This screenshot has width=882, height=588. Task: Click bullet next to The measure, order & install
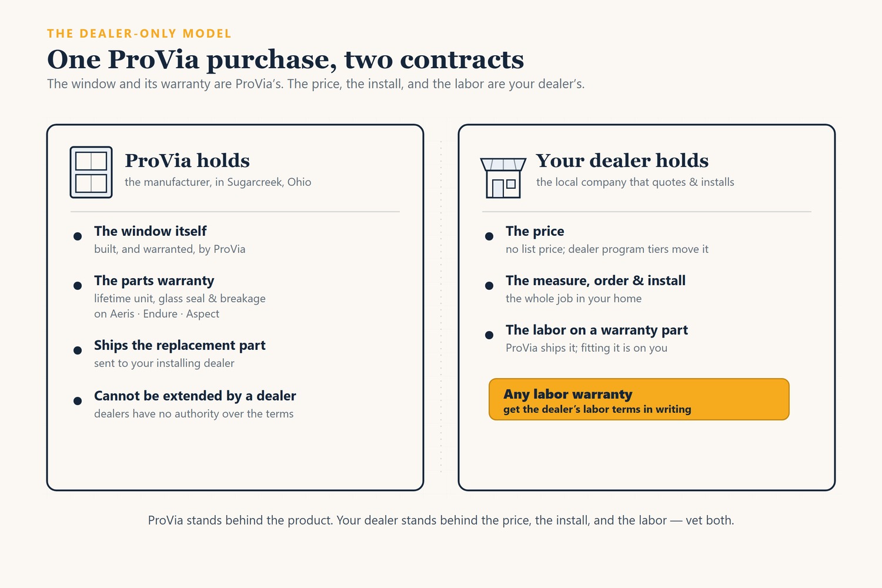point(489,286)
